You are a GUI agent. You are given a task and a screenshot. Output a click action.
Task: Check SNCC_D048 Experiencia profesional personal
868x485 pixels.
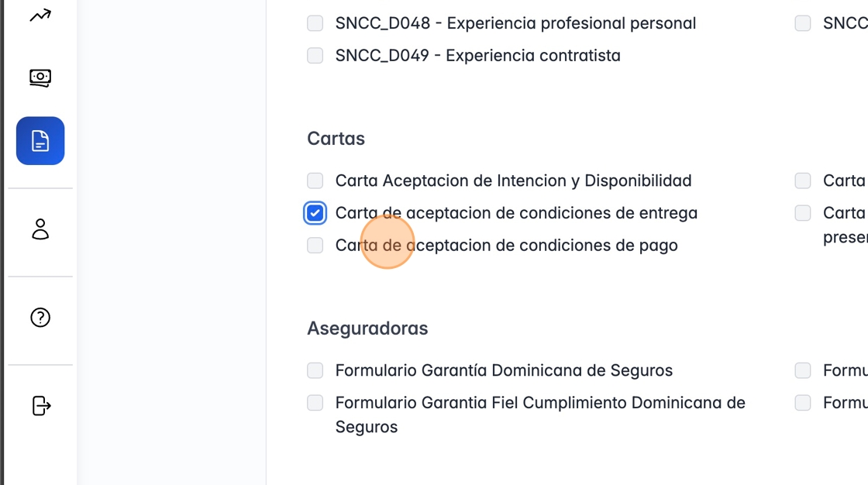(315, 23)
